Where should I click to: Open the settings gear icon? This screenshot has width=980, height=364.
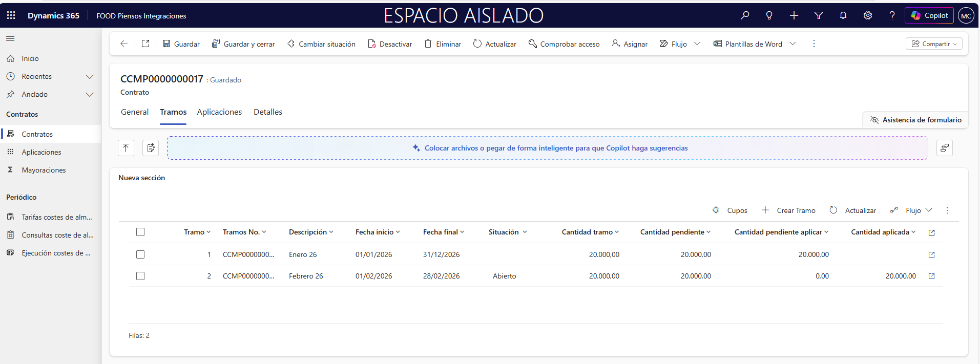[x=867, y=15]
